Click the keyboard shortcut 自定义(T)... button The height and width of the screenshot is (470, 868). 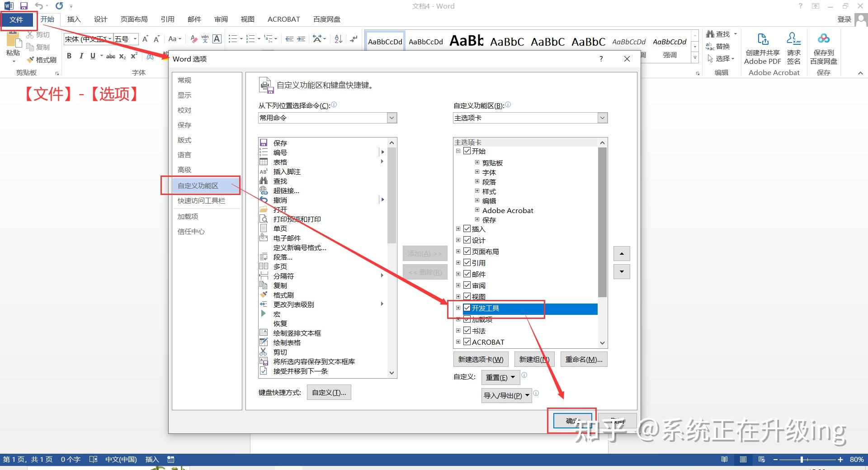tap(329, 393)
